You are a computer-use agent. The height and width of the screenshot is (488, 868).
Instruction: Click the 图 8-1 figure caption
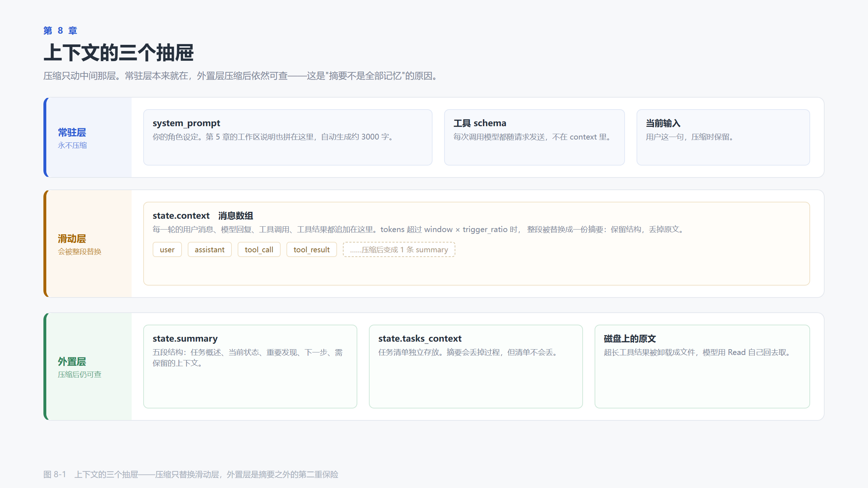[191, 474]
